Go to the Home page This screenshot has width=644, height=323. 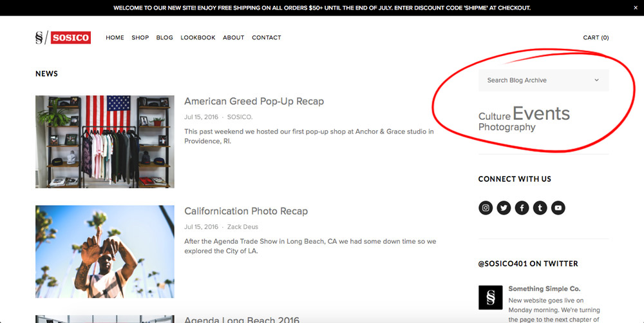click(x=115, y=37)
